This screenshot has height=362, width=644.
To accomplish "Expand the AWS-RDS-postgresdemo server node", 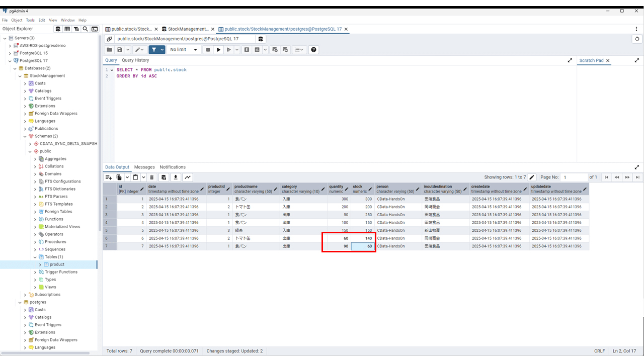I will (10, 46).
